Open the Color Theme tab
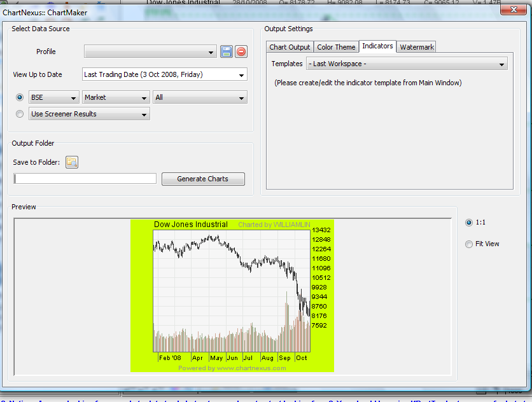Screen dimensions: 532x402 (x=336, y=46)
